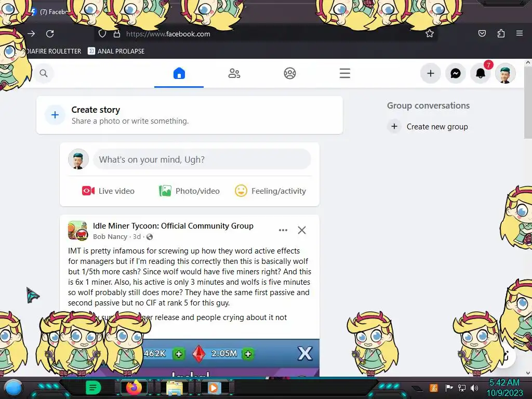Open Idle Miner Tycoon: Official Community Group link

click(173, 226)
